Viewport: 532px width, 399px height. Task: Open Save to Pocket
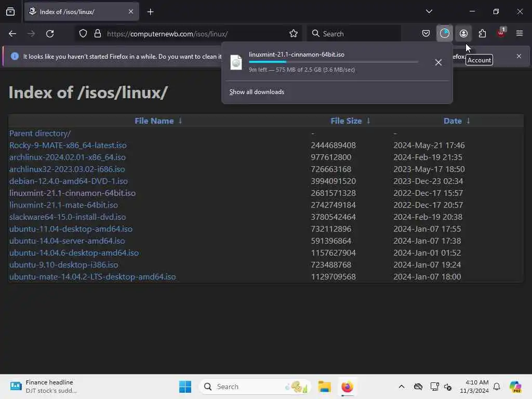click(x=426, y=34)
